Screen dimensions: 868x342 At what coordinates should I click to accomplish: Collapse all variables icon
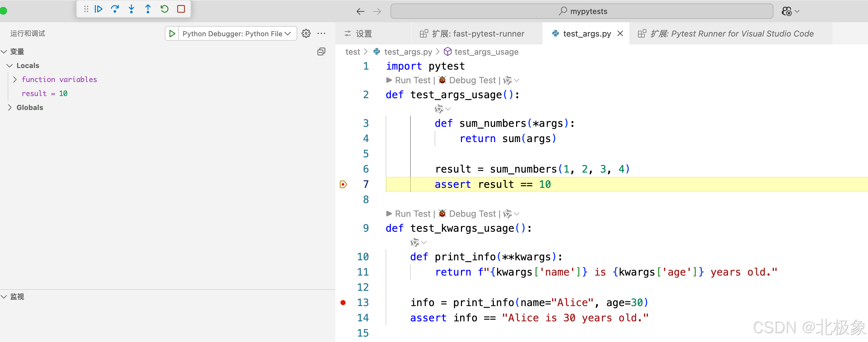[321, 51]
